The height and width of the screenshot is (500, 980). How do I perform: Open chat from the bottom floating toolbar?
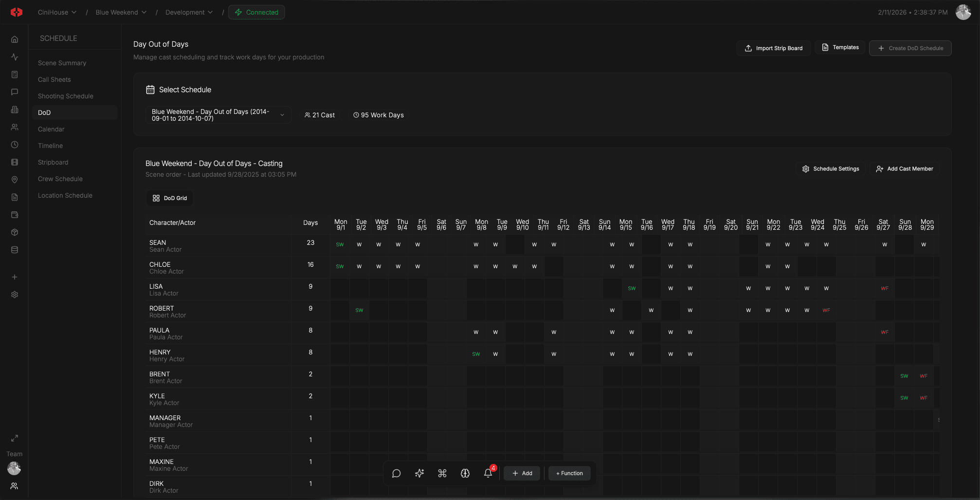tap(396, 473)
